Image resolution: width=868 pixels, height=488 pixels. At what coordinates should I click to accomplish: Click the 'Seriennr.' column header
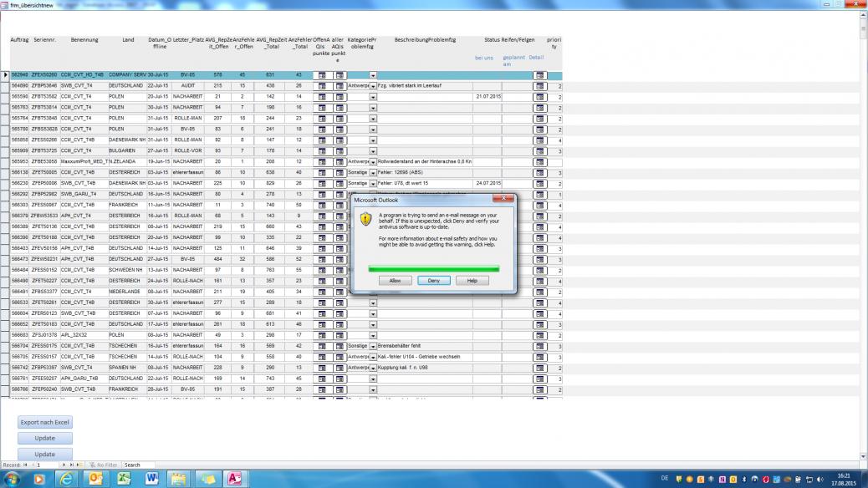pos(44,40)
